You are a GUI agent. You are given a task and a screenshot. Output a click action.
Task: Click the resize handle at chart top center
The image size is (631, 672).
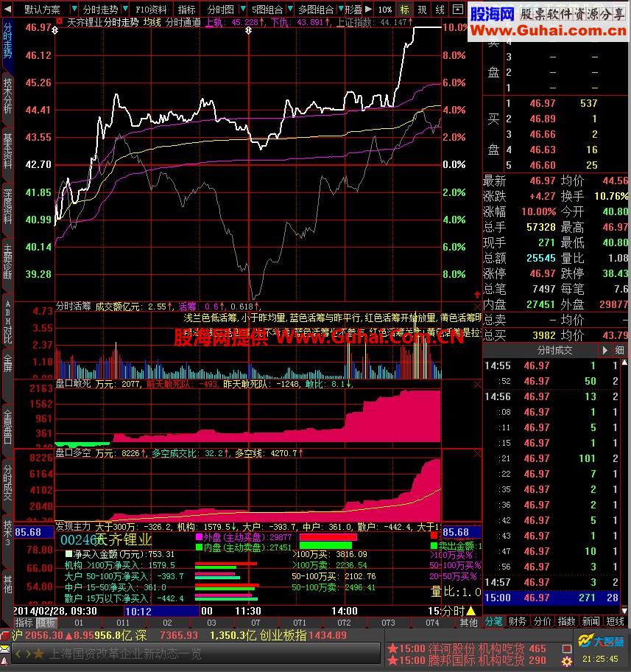248,30
